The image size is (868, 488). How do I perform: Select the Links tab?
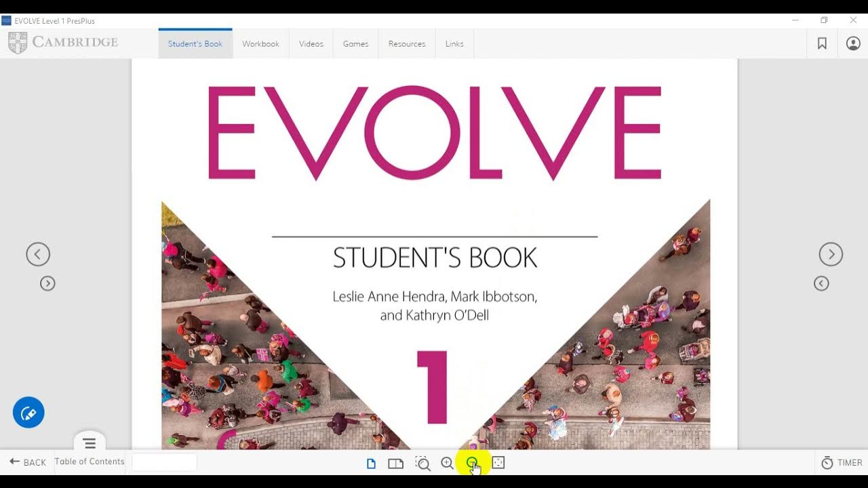454,43
